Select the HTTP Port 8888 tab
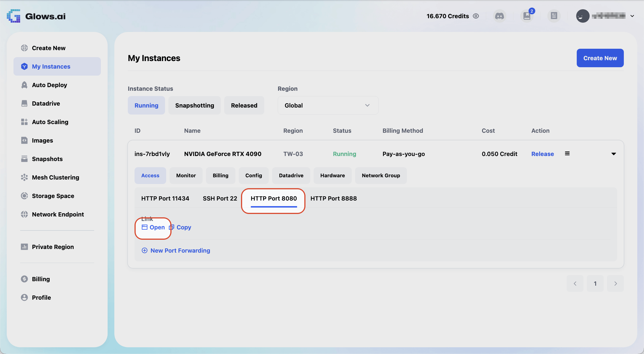Image resolution: width=644 pixels, height=354 pixels. tap(333, 199)
